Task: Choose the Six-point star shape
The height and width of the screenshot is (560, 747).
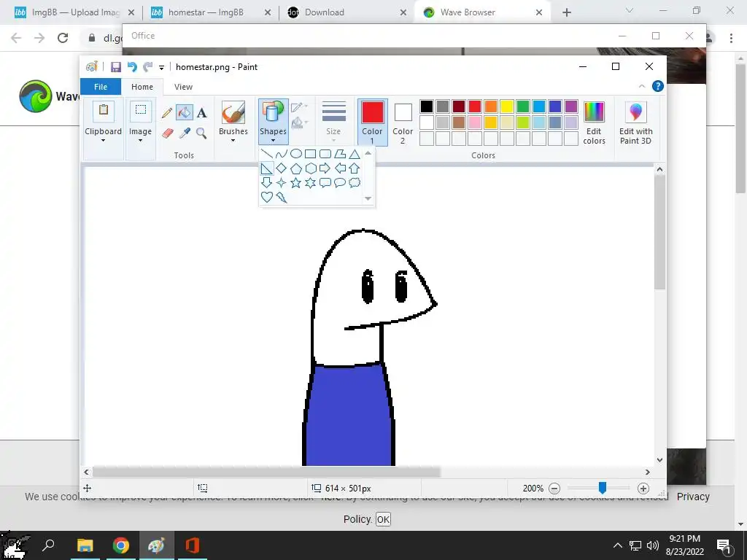Action: click(311, 182)
